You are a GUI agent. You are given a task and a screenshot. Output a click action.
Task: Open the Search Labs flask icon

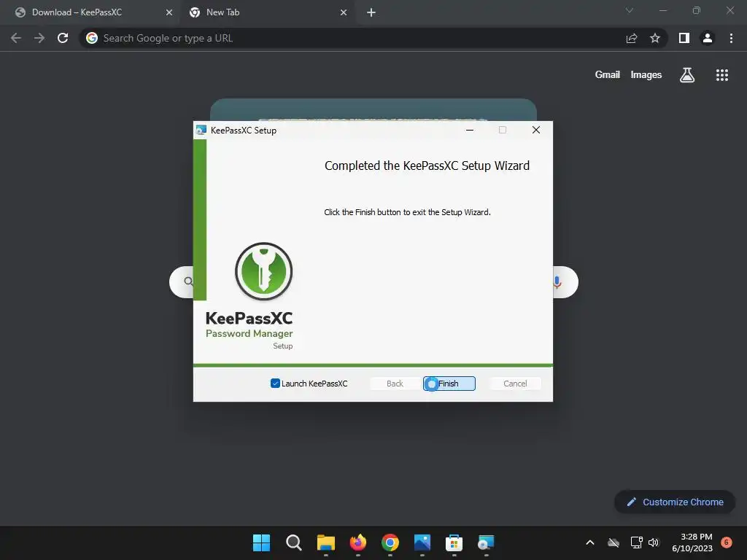tap(687, 75)
